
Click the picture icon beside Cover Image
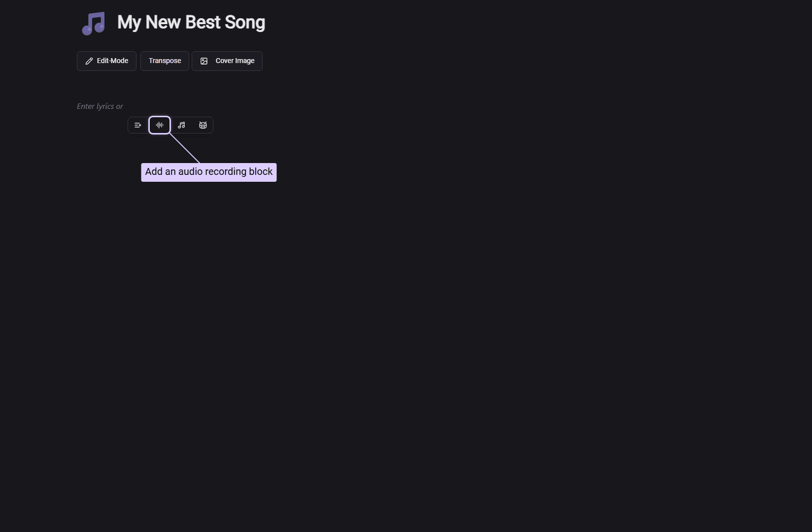(204, 61)
